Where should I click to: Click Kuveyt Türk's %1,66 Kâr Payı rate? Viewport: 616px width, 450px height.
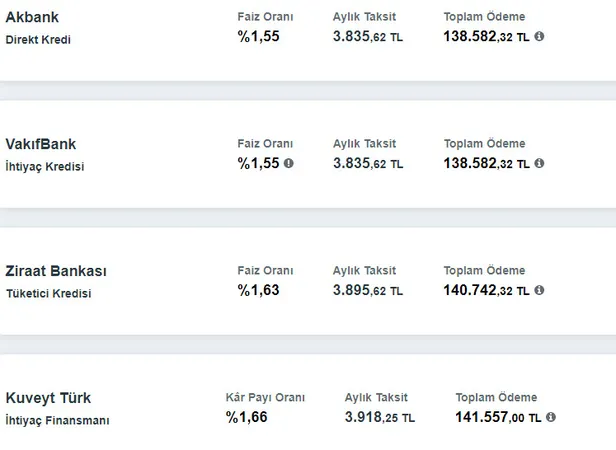coord(246,417)
